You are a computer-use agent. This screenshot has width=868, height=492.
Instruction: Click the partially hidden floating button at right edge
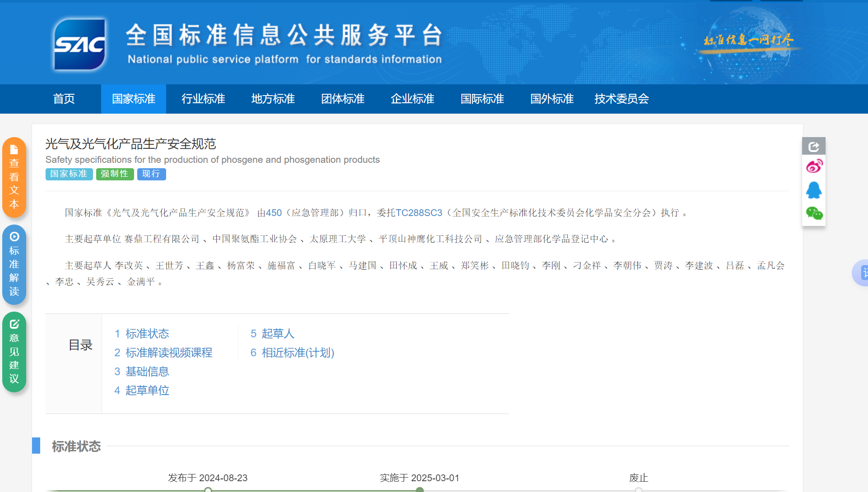click(x=861, y=272)
